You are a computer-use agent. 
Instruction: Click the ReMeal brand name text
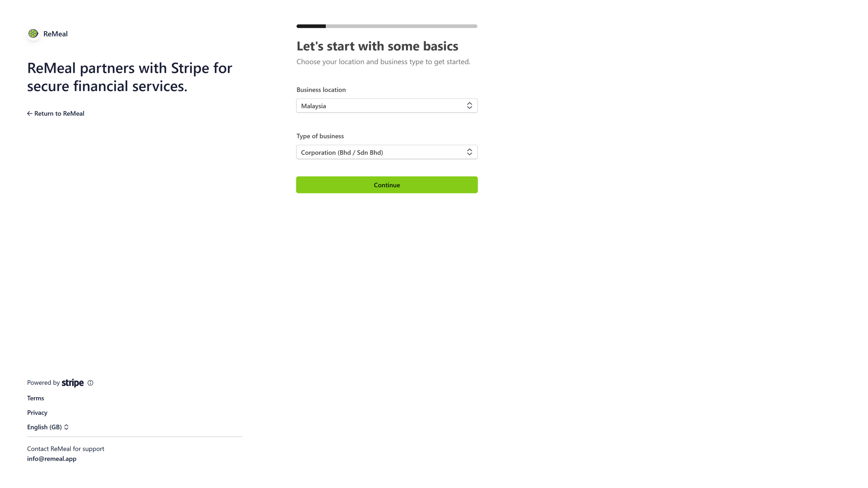(x=56, y=34)
